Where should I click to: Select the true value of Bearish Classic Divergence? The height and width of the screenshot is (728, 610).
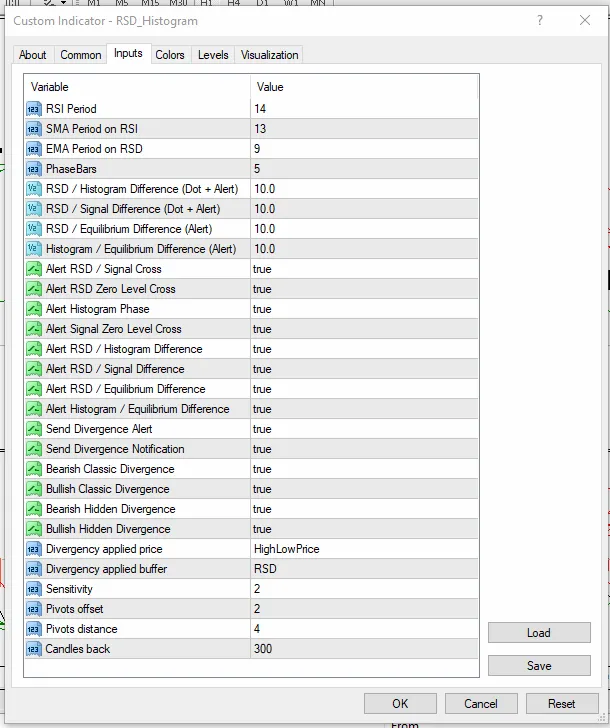(262, 469)
